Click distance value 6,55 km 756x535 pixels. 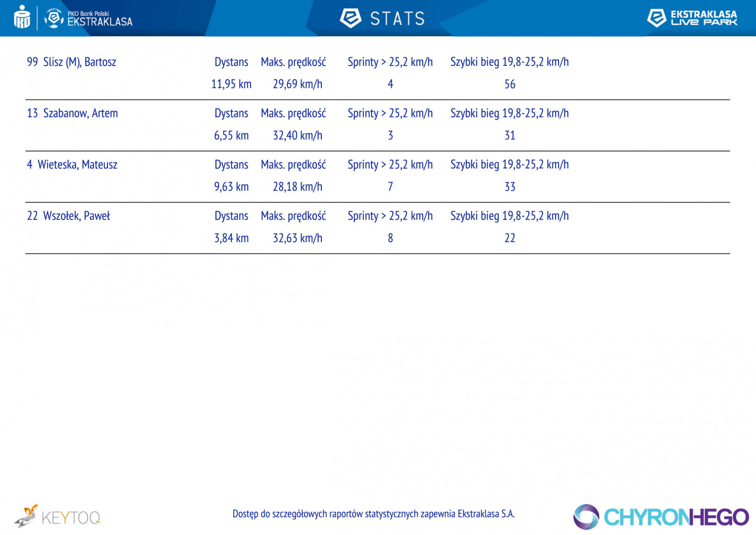[231, 136]
